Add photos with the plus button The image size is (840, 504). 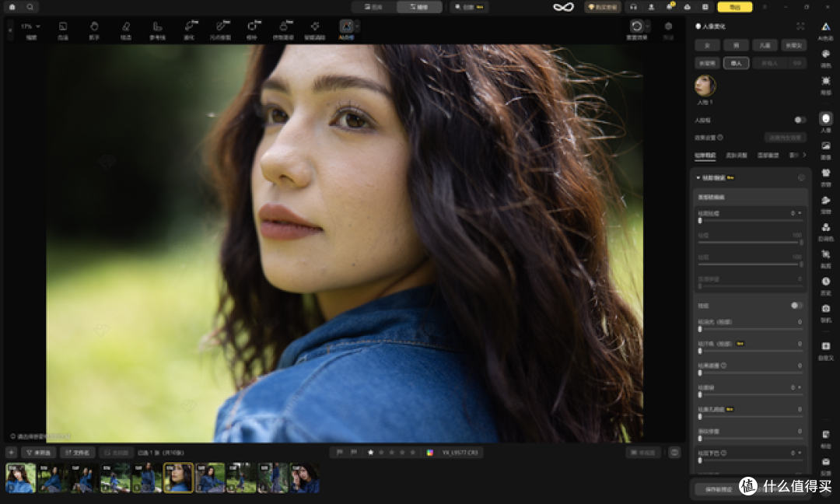[x=11, y=453]
